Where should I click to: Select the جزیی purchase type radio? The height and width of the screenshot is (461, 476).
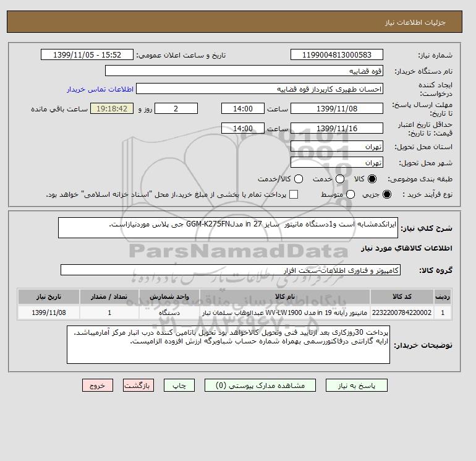[387, 194]
